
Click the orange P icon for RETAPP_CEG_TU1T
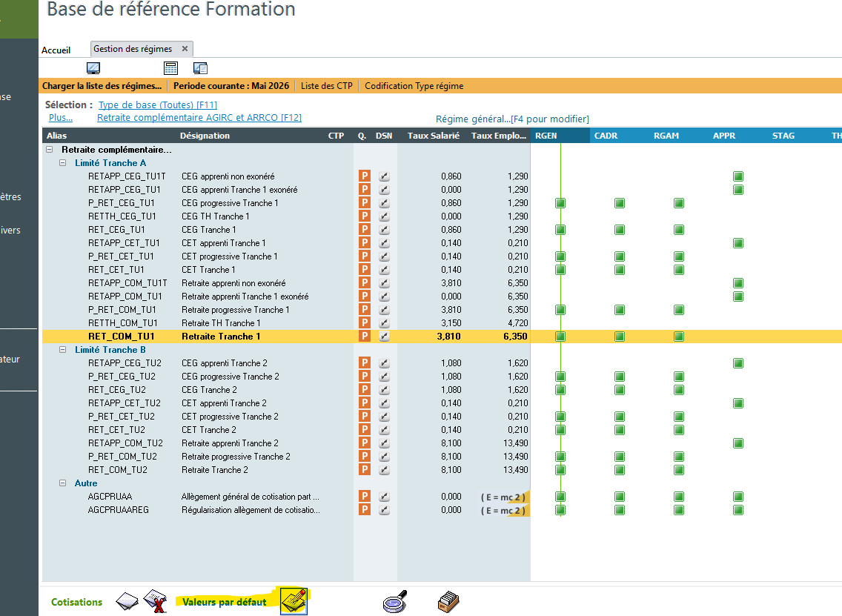click(x=365, y=176)
